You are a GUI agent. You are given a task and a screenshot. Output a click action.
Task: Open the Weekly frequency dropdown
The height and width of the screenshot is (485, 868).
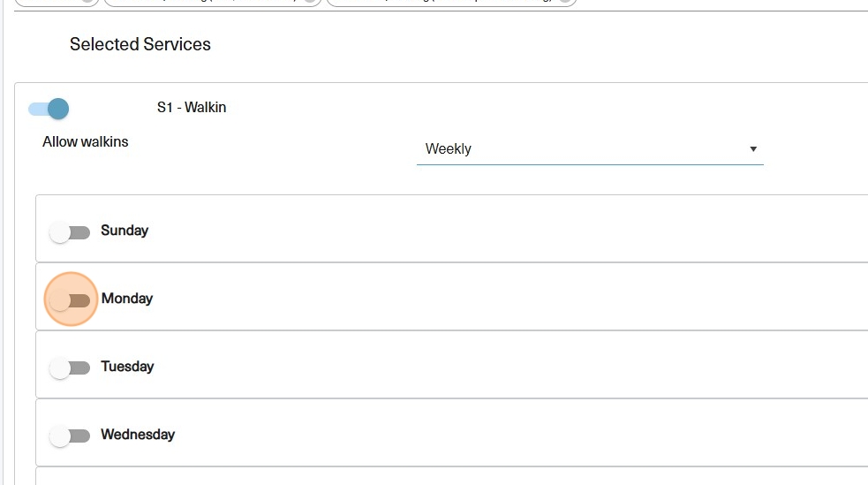pyautogui.click(x=589, y=149)
